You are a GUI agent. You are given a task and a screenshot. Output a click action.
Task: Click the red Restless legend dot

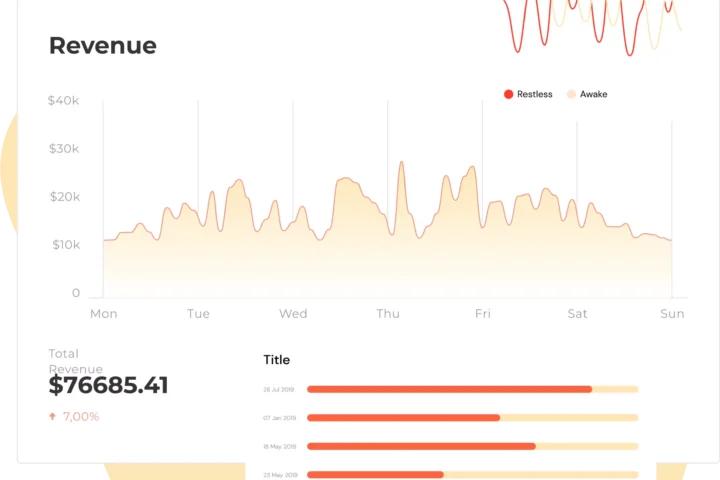[508, 94]
